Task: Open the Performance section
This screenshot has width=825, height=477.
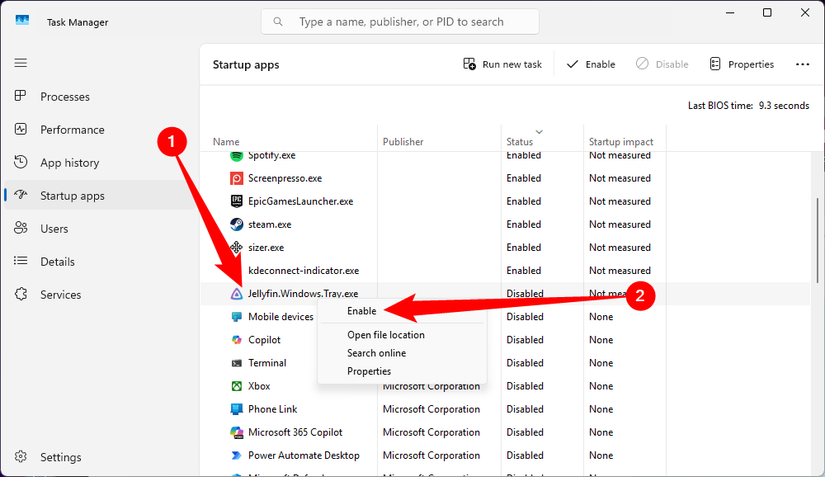Action: (72, 130)
